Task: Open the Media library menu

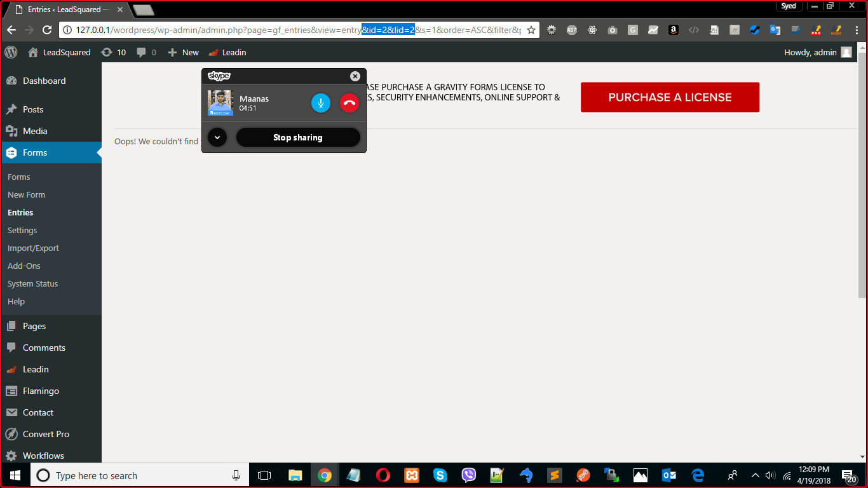Action: pos(51,131)
